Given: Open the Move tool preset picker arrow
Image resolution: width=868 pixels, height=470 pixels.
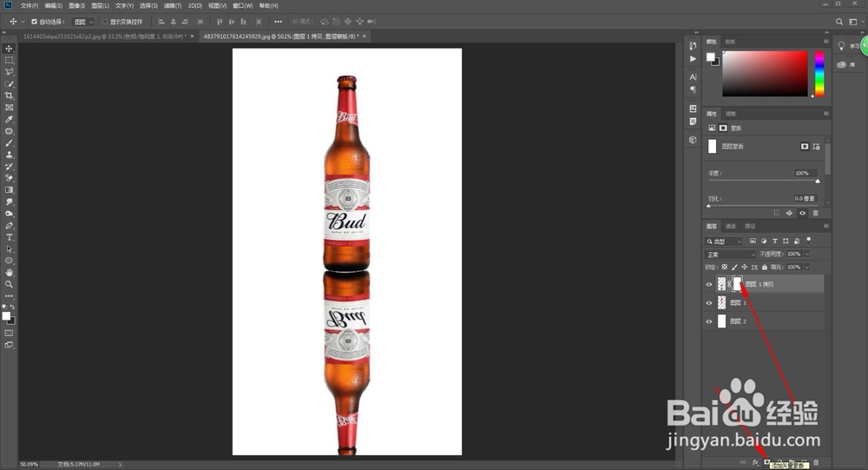Looking at the screenshot, I should tap(23, 22).
